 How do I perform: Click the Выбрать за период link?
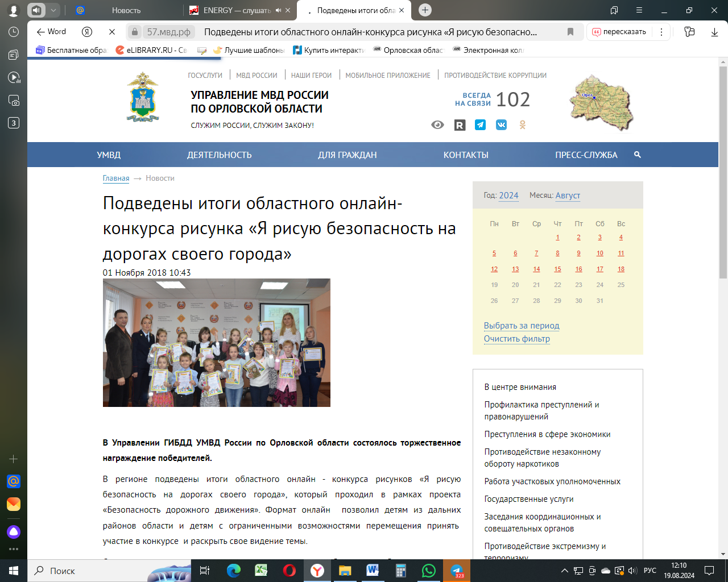click(x=522, y=326)
